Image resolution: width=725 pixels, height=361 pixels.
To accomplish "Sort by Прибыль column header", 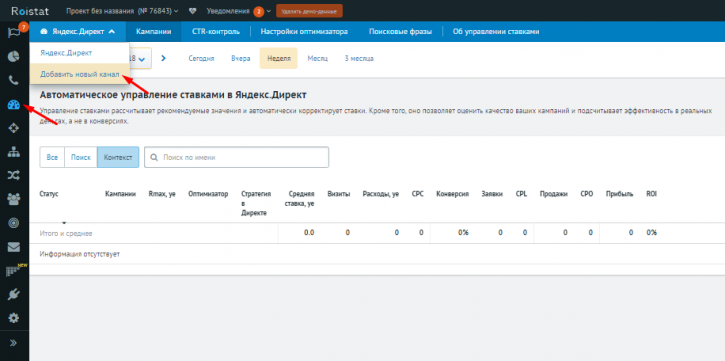I will (x=620, y=194).
